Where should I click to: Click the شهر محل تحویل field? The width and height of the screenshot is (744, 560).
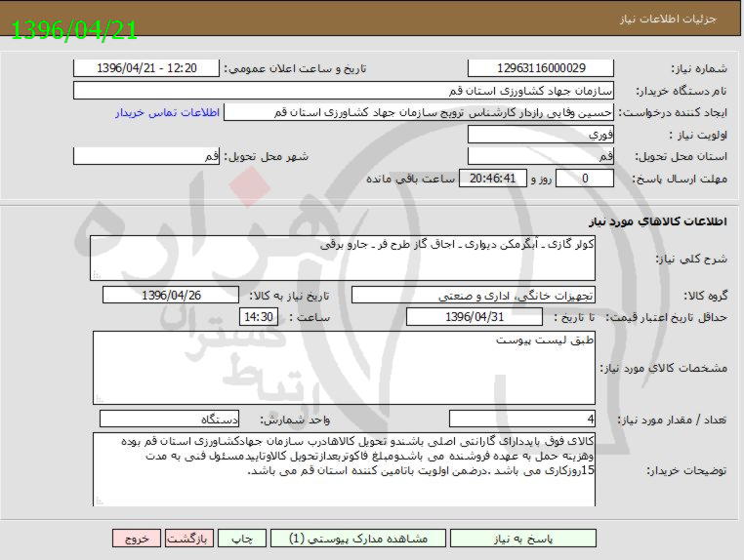[x=146, y=156]
